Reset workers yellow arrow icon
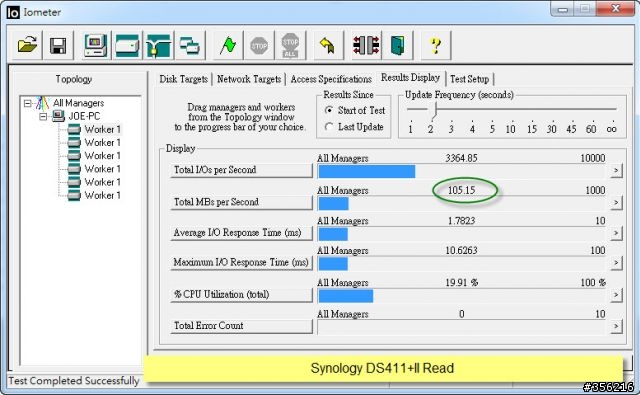640x395 pixels. coord(327,45)
